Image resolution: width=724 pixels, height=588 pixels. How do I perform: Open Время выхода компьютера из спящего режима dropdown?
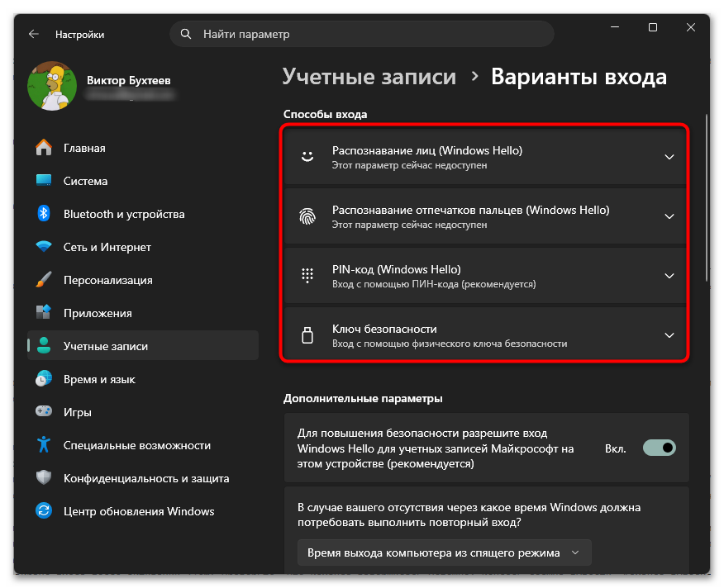tap(444, 552)
